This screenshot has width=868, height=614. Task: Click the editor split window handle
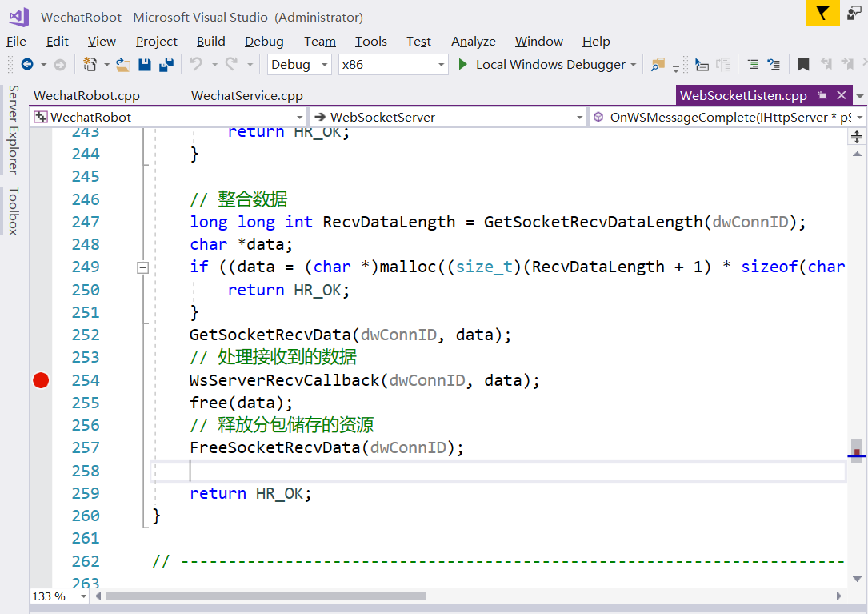pyautogui.click(x=856, y=137)
